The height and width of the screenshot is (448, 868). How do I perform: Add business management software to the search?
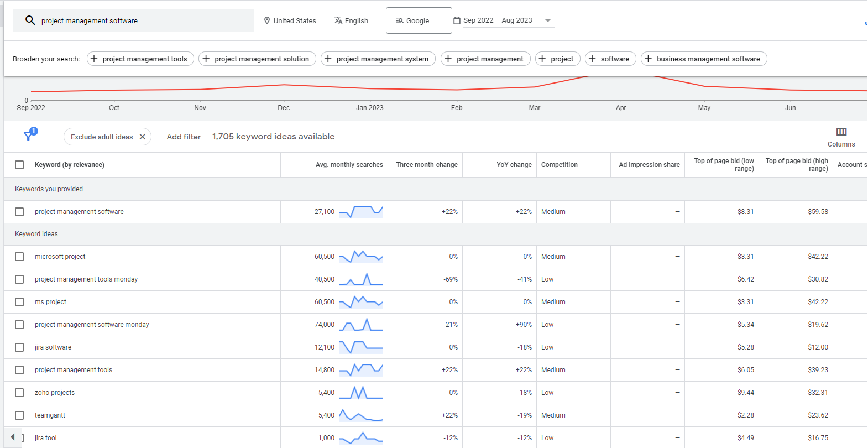(704, 59)
